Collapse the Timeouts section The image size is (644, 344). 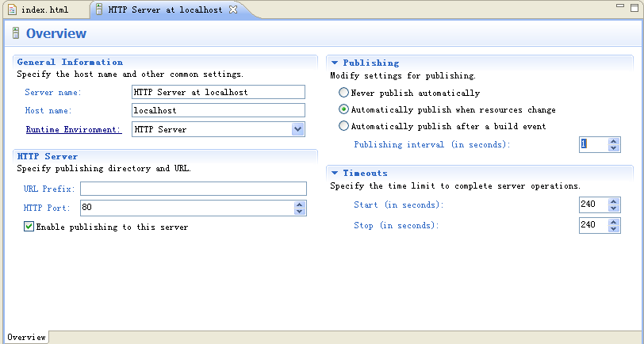tap(335, 173)
